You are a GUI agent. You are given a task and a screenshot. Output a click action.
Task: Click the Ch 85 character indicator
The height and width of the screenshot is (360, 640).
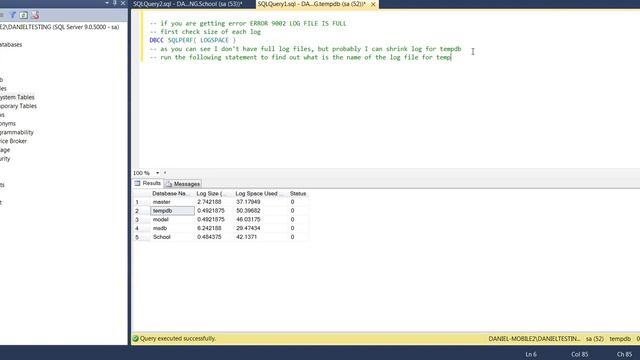(x=624, y=354)
